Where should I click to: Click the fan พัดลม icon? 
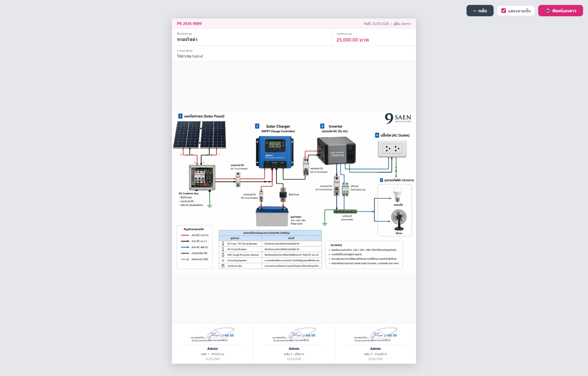[x=399, y=220]
